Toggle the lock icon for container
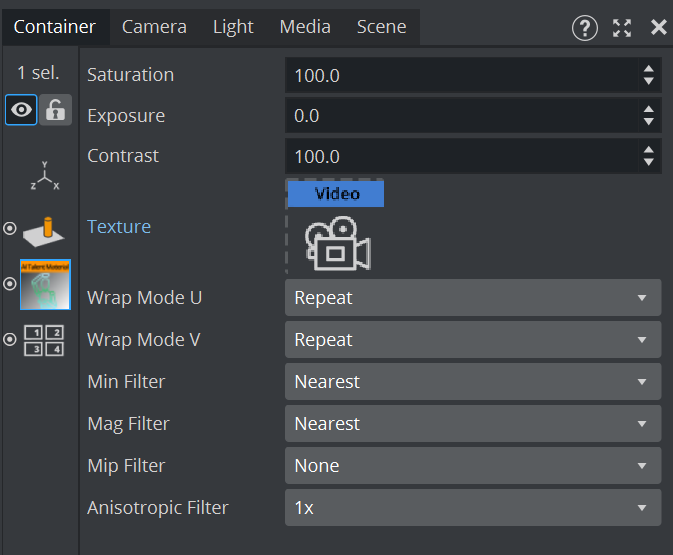 (56, 110)
